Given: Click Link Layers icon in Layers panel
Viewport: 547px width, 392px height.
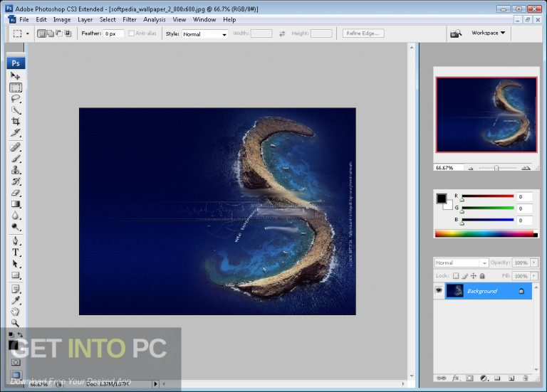Looking at the screenshot, I should pos(442,378).
